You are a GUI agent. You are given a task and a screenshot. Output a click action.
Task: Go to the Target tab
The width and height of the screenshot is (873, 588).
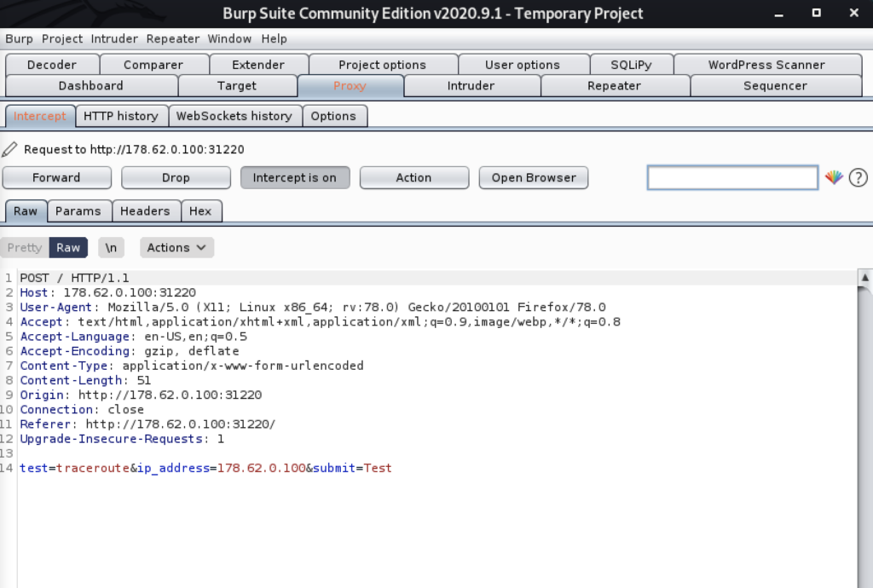coord(237,86)
